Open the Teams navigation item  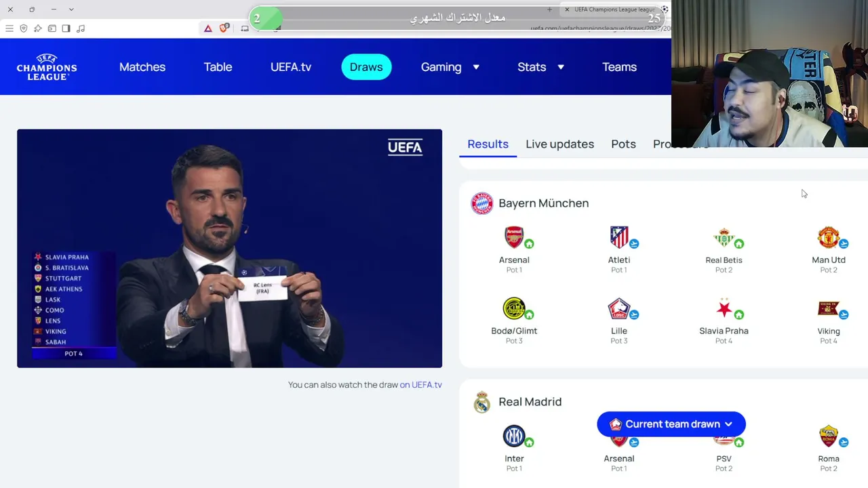(619, 67)
